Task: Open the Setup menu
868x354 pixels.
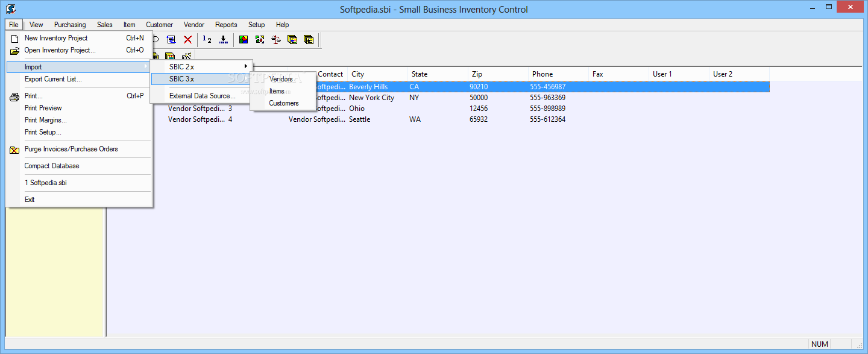Action: (257, 25)
